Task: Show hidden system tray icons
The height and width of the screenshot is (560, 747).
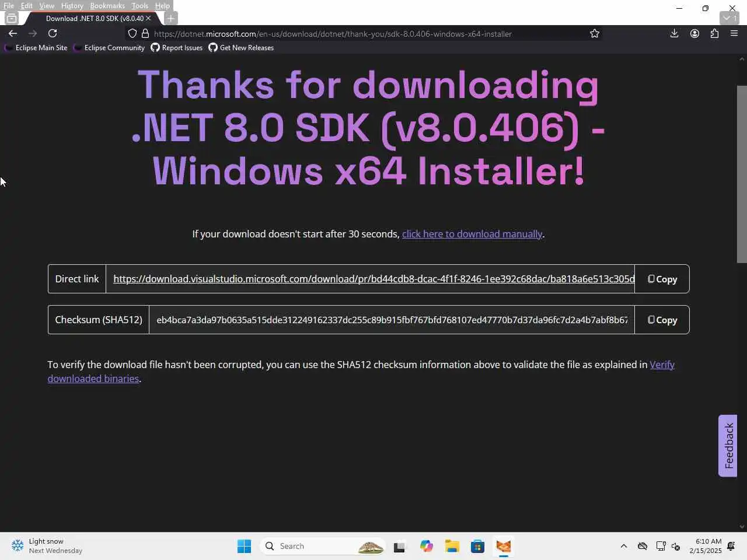Action: click(x=624, y=546)
